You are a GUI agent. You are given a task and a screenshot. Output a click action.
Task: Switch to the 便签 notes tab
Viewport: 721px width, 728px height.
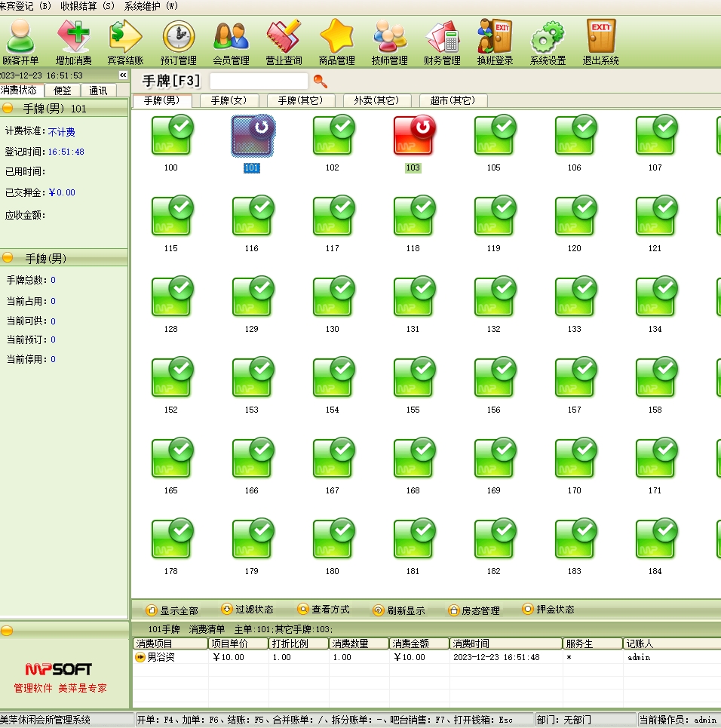click(62, 91)
